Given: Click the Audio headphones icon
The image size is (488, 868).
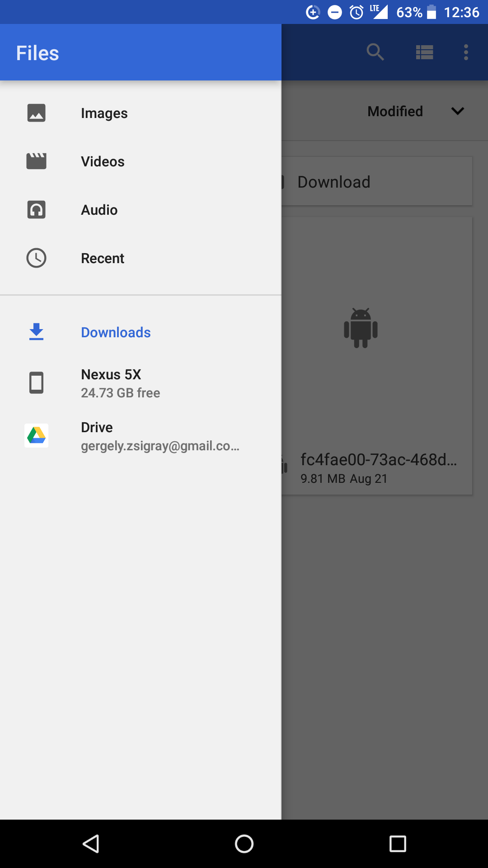Looking at the screenshot, I should (x=36, y=210).
